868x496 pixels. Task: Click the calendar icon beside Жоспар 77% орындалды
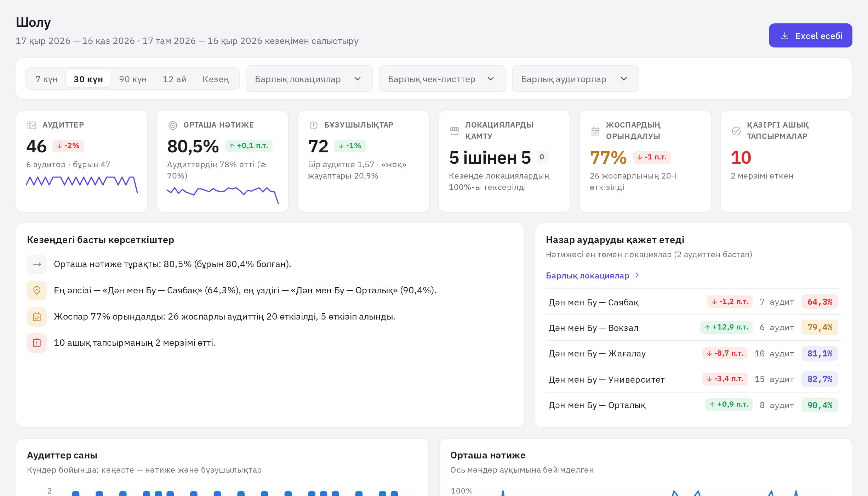coord(37,317)
